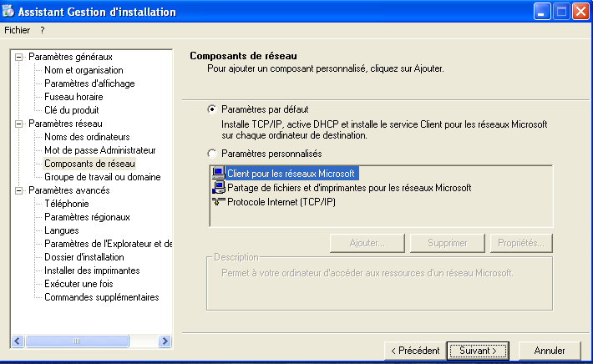This screenshot has width=593, height=364.
Task: Select the Paramètres par défaut radio button
Action: (x=212, y=109)
